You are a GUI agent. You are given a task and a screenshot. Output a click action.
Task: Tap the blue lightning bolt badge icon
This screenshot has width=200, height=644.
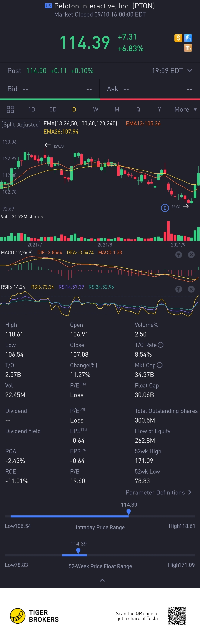pos(188,38)
